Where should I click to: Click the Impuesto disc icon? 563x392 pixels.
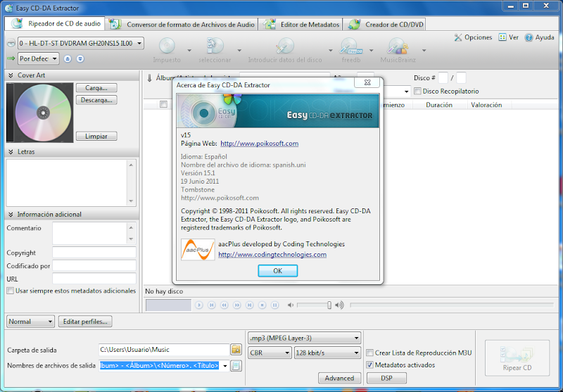[167, 46]
